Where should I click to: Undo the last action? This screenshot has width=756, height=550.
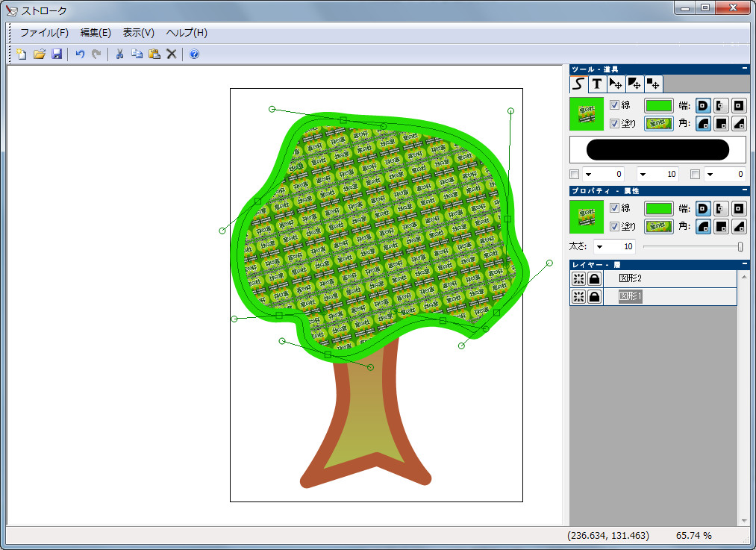pos(80,54)
